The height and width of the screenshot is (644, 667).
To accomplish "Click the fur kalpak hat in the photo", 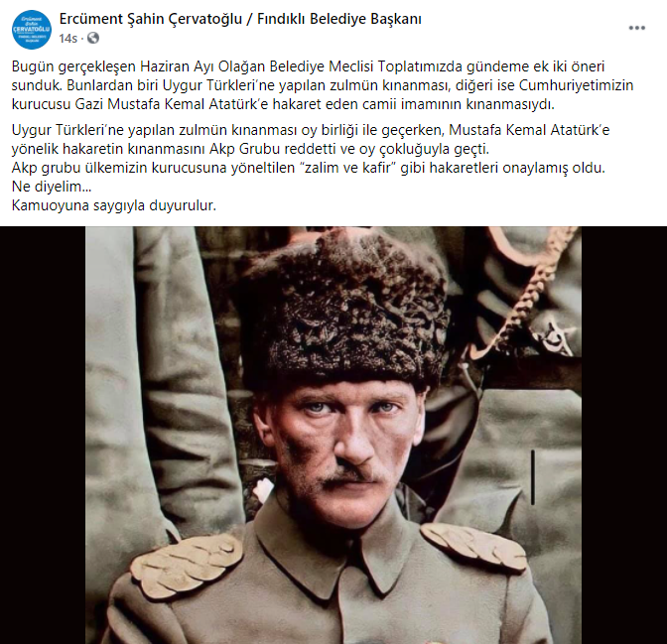I will 346,311.
